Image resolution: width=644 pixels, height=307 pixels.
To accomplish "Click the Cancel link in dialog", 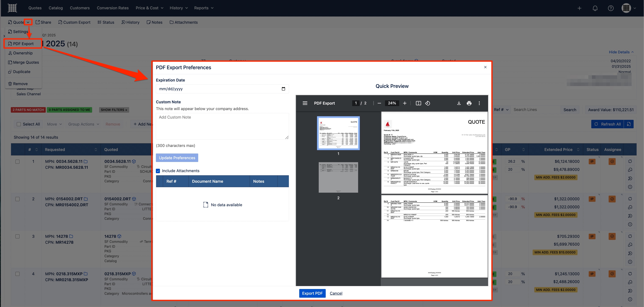I will coord(336,293).
